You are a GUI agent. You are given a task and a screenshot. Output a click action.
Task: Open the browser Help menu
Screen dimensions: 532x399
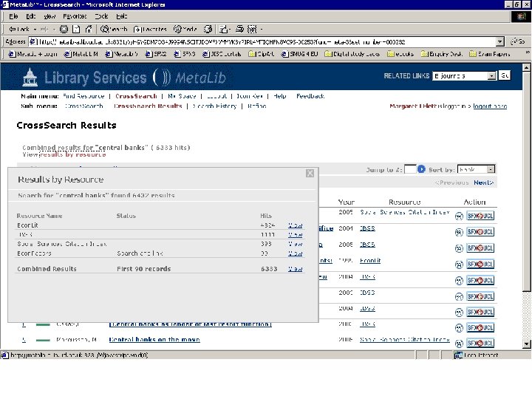pyautogui.click(x=121, y=16)
